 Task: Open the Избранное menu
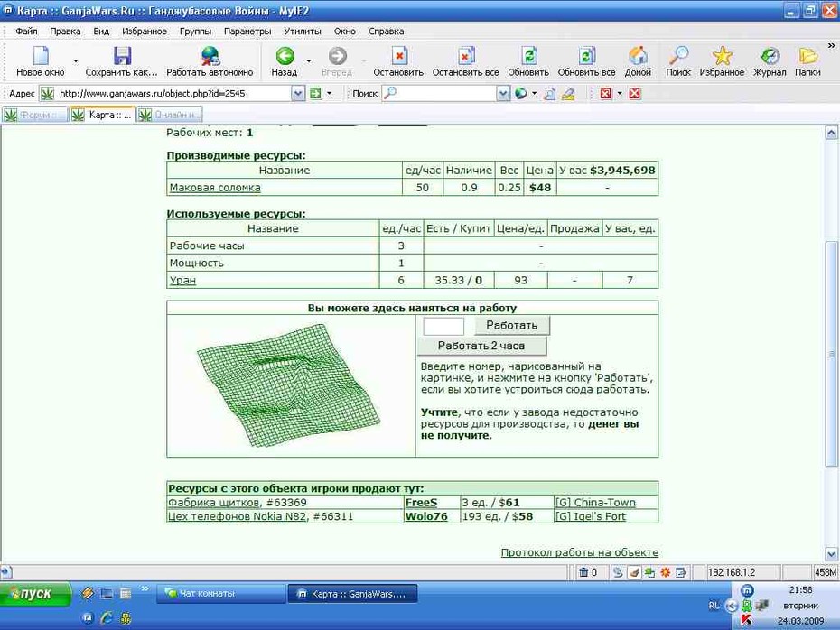[145, 31]
